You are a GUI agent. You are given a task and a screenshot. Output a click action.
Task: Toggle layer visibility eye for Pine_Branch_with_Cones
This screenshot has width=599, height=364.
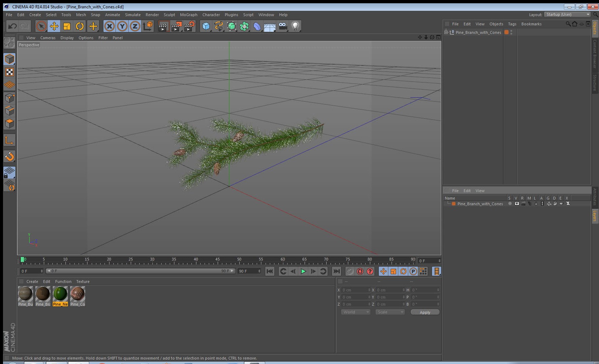[517, 204]
